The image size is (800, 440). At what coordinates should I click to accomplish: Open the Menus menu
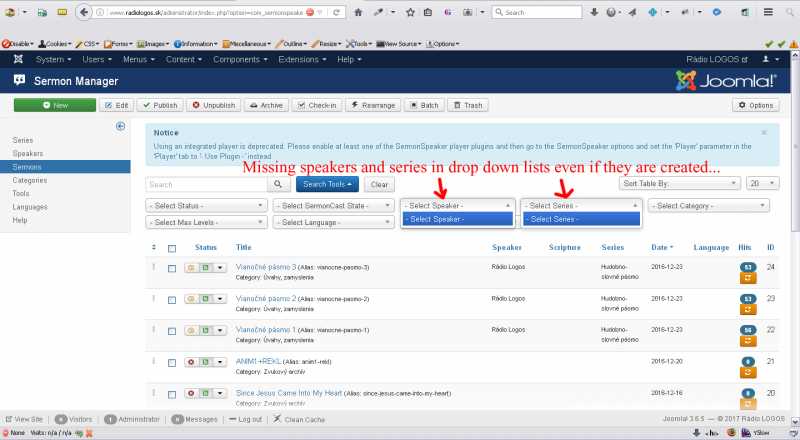138,59
